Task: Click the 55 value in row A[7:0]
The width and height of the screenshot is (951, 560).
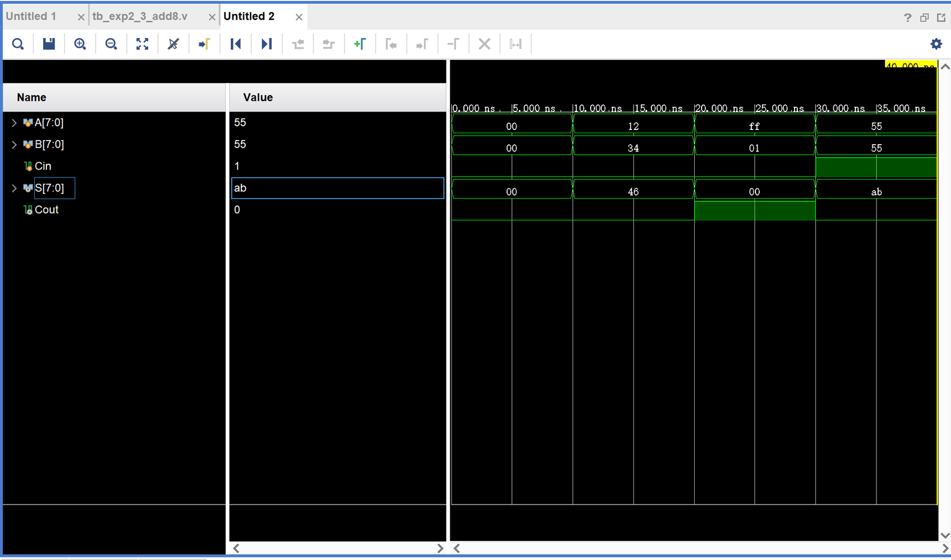Action: [240, 123]
